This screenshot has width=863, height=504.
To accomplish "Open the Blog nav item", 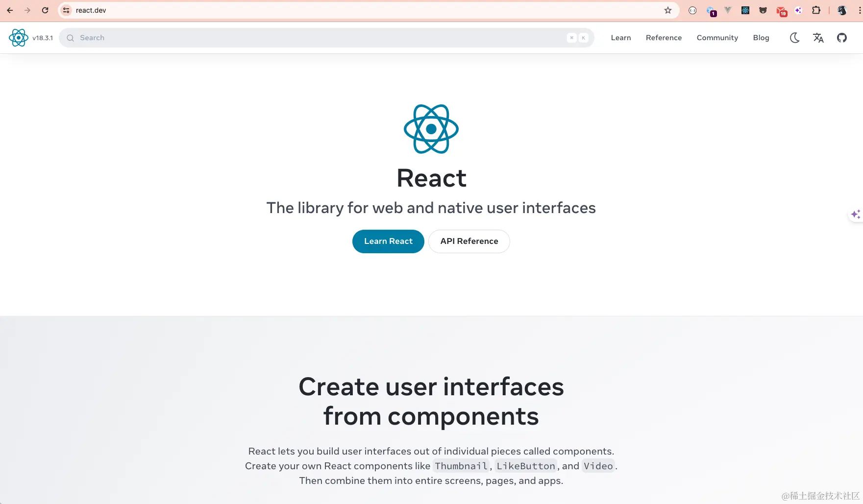I will (761, 38).
